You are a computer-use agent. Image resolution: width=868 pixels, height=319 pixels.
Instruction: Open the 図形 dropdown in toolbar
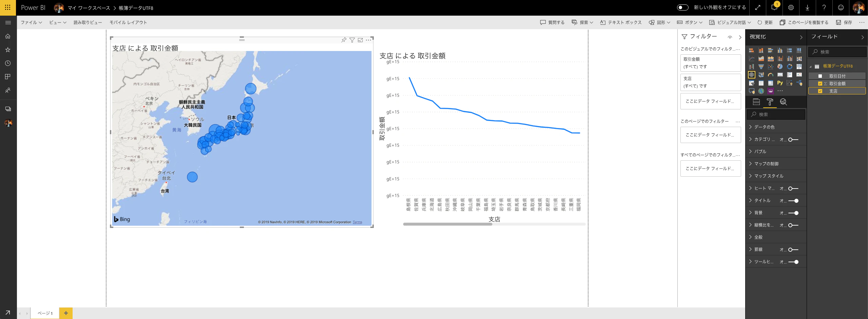pos(659,22)
